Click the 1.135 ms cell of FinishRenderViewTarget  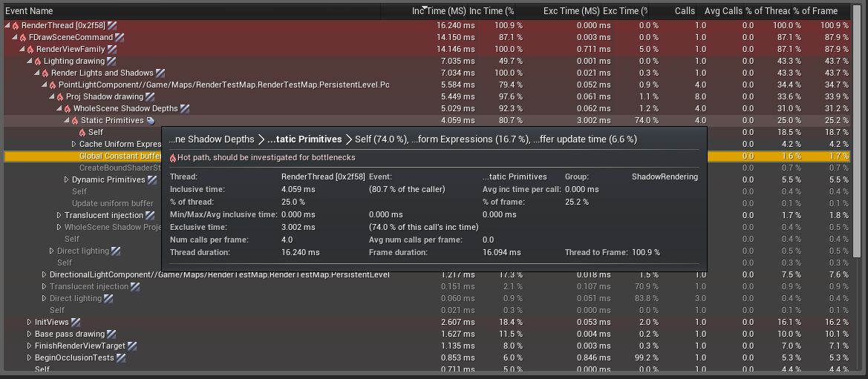(458, 346)
